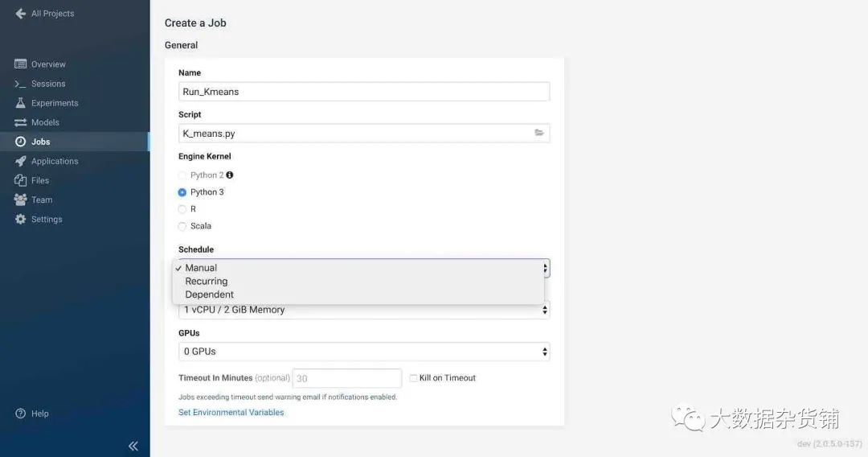Go back via All Projects arrow icon
Screen dimensions: 868x457
[20, 14]
